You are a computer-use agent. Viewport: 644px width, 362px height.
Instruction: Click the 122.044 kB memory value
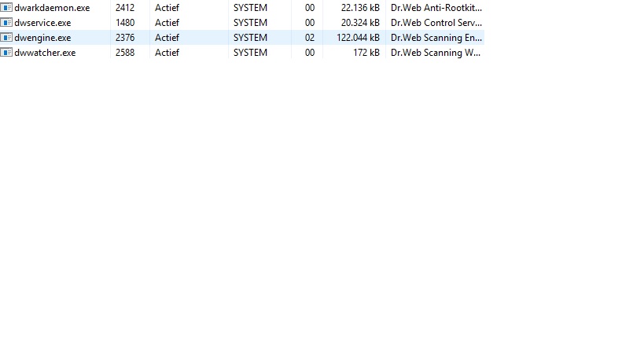point(352,38)
